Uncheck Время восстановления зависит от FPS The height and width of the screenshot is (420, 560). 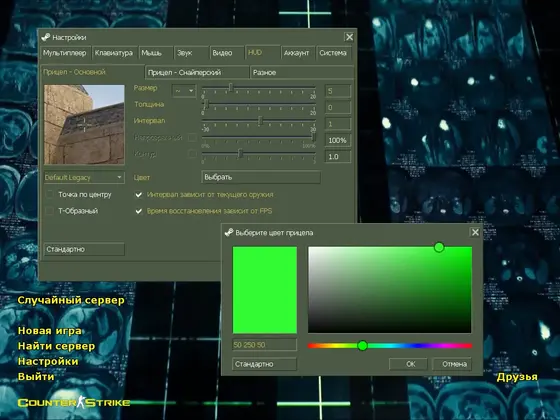coord(139,211)
